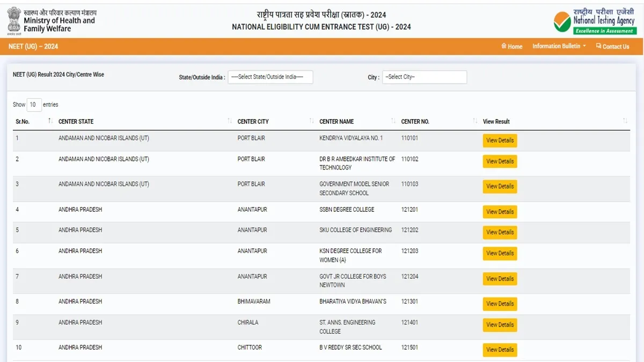This screenshot has width=644, height=362.
Task: Click the BHARATIYA VIDYA BHAVAN'S center name
Action: pos(353,301)
